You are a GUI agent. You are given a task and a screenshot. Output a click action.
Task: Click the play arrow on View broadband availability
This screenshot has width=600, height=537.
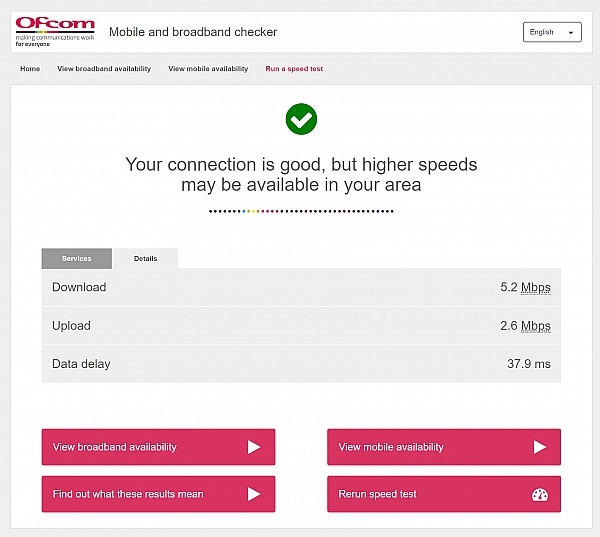click(x=254, y=447)
